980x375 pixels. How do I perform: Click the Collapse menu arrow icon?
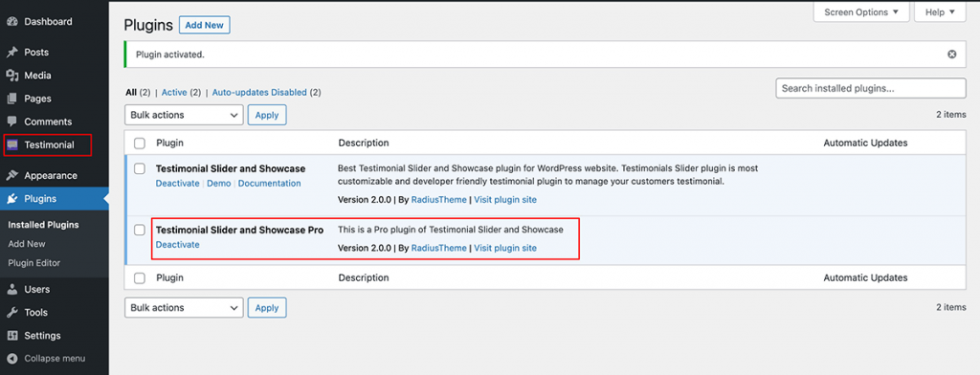[12, 359]
